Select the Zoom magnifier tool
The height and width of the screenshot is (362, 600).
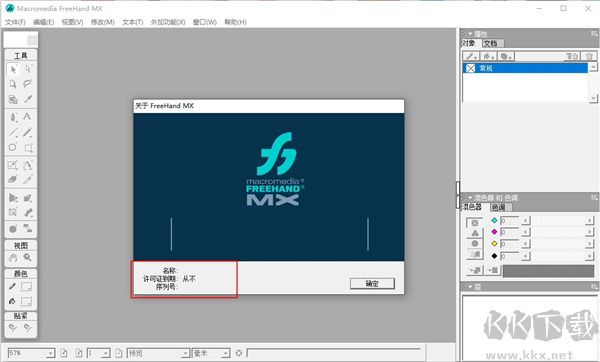(28, 258)
